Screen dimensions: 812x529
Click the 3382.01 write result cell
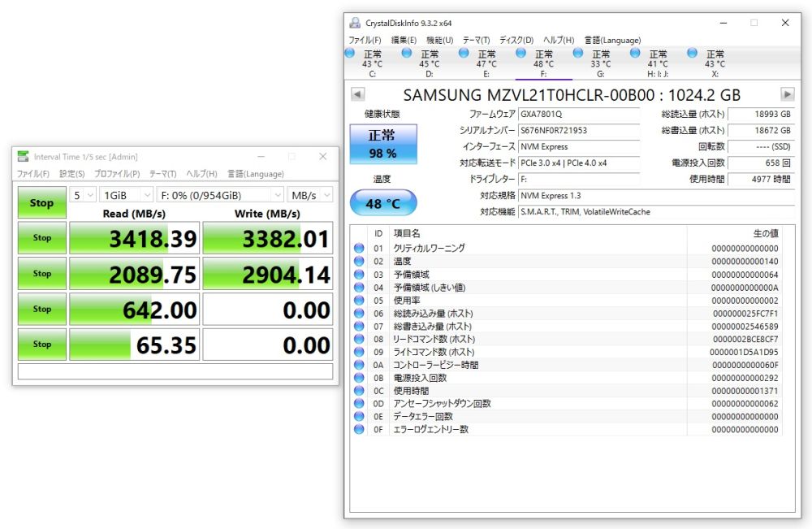(x=268, y=238)
